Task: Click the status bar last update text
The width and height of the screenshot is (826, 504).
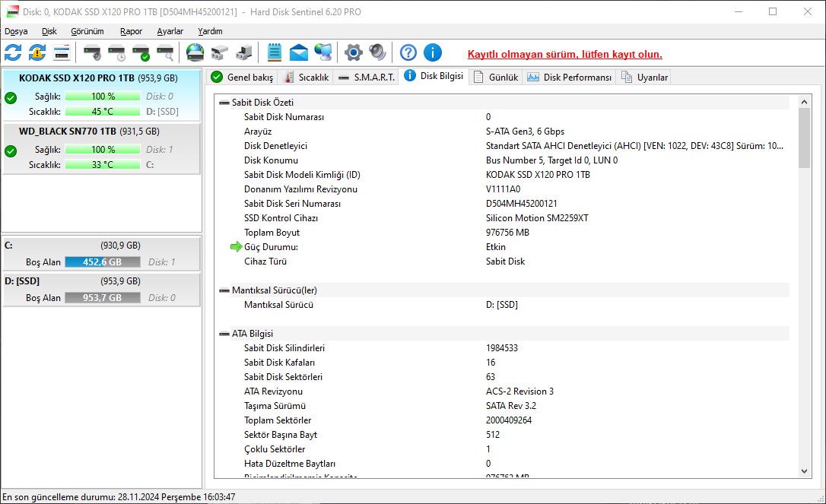Action: coord(119,497)
